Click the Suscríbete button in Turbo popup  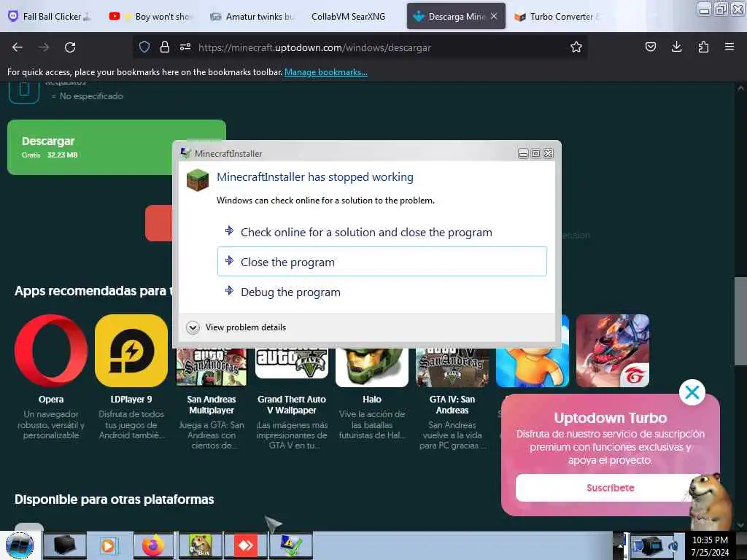(611, 488)
